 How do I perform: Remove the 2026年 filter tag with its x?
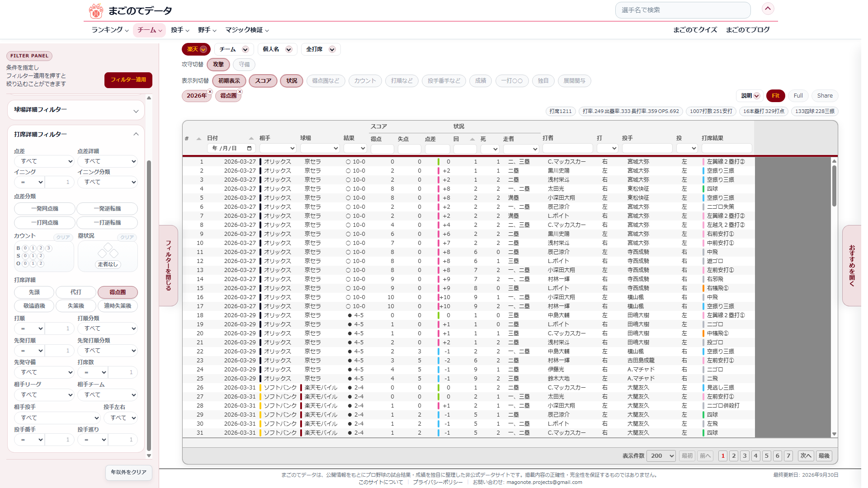tap(210, 92)
